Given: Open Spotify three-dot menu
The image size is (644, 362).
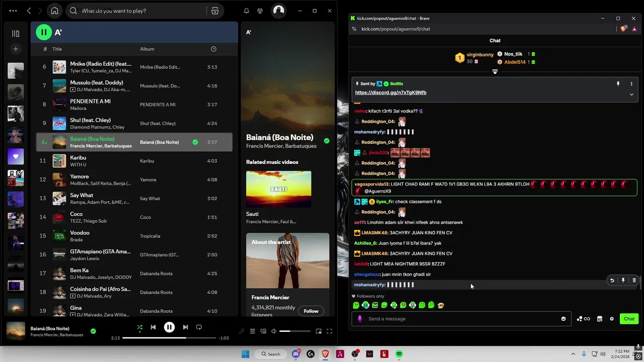Looking at the screenshot, I should click(13, 11).
